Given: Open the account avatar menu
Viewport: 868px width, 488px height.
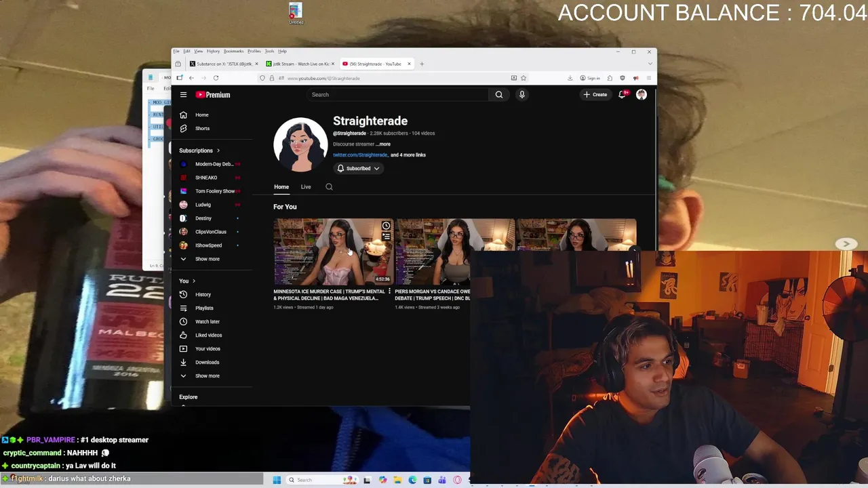Looking at the screenshot, I should (x=642, y=95).
